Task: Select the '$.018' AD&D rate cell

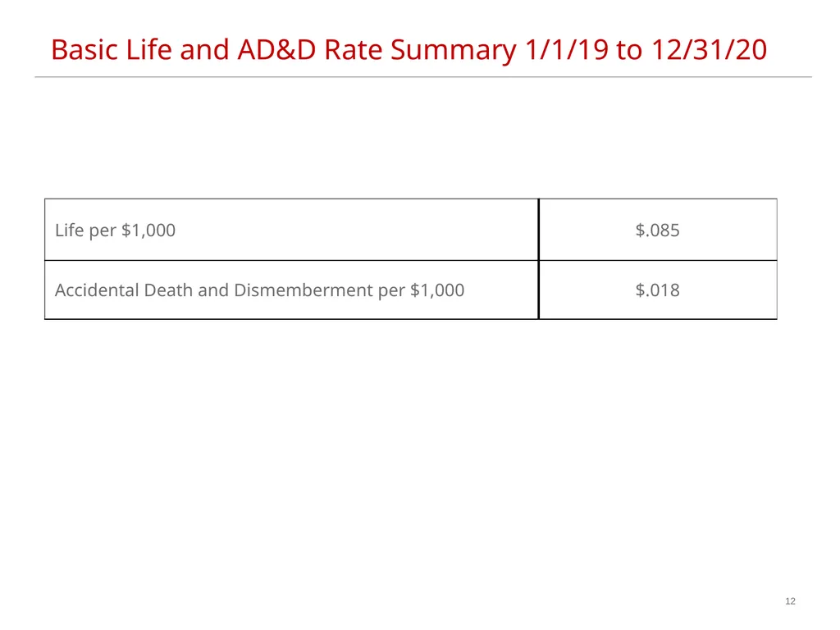Action: (x=658, y=290)
